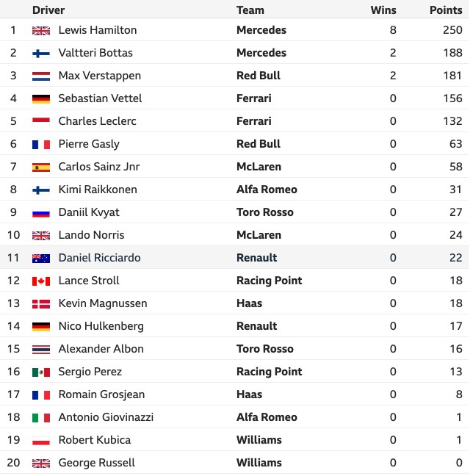Click the Australian flag beside Daniel Ricciardo
473x476 pixels.
(41, 258)
